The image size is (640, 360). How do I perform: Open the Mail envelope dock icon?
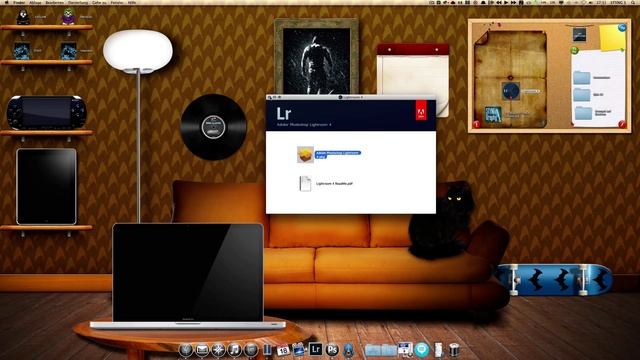[x=202, y=350]
